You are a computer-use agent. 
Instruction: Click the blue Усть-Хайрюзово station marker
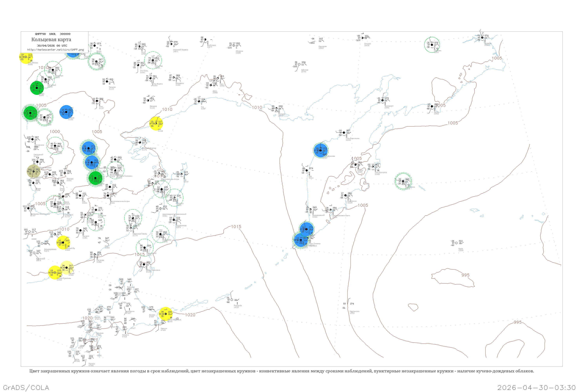pos(320,151)
